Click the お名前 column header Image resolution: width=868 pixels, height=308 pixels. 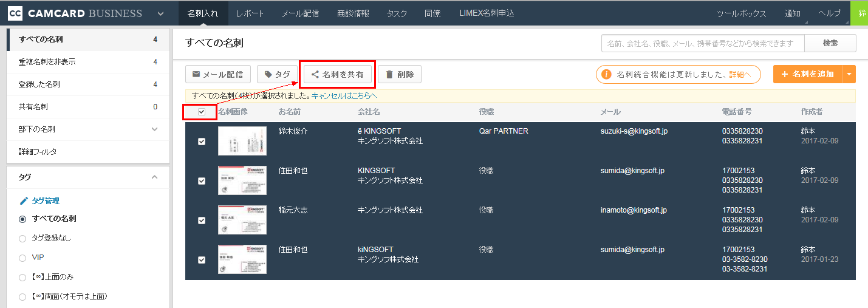pos(290,112)
